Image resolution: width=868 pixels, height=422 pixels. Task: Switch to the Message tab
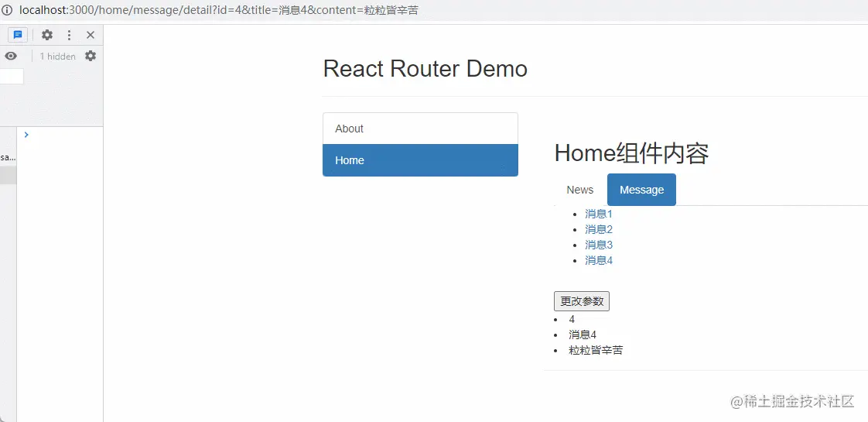(x=641, y=190)
